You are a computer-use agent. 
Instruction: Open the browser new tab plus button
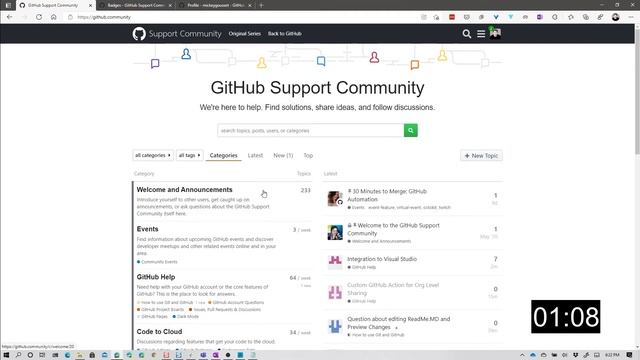click(x=261, y=5)
